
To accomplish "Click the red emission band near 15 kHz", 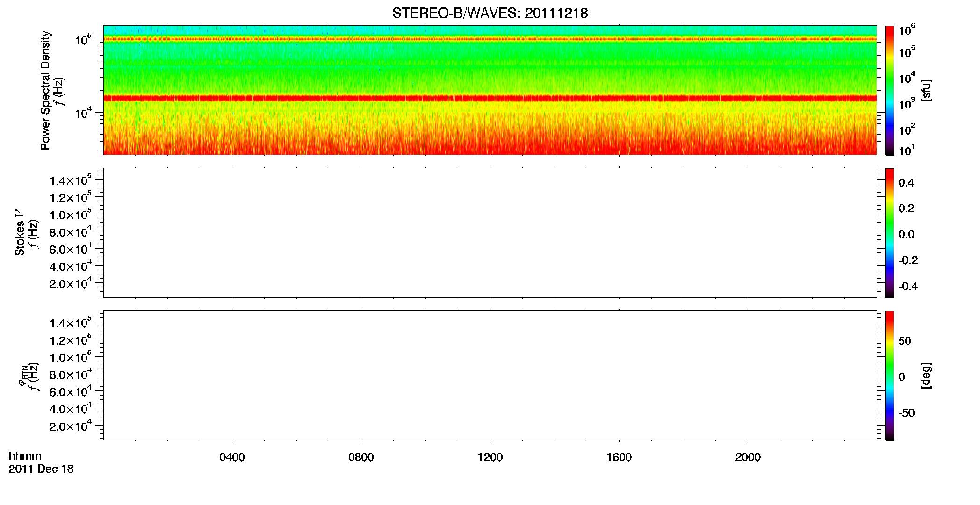I will pos(490,98).
